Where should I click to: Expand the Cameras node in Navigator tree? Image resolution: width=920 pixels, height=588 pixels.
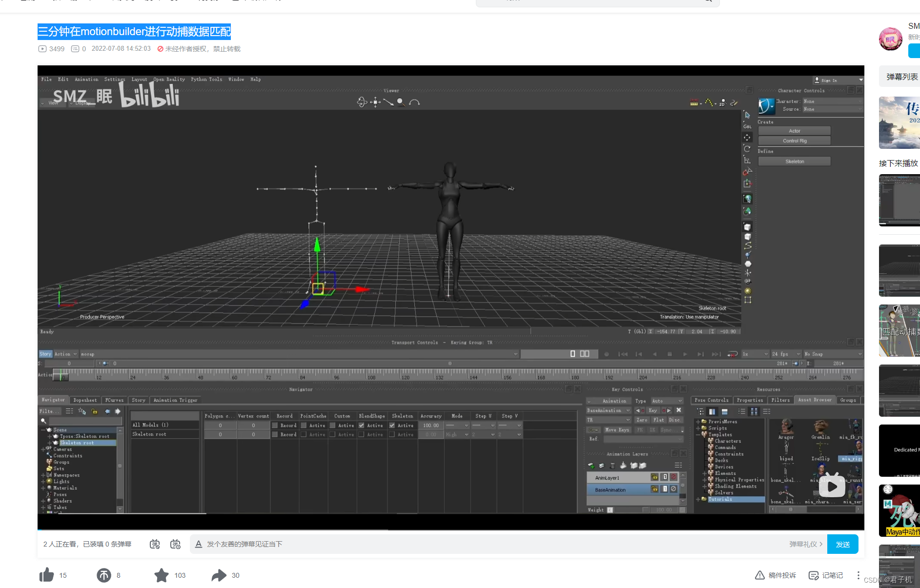pyautogui.click(x=43, y=449)
